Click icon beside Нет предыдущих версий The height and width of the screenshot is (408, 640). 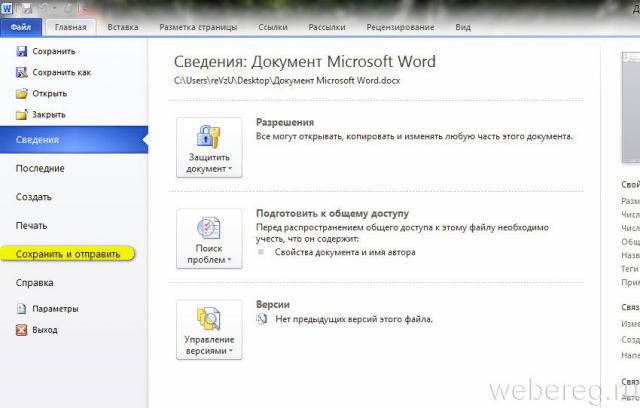point(262,319)
